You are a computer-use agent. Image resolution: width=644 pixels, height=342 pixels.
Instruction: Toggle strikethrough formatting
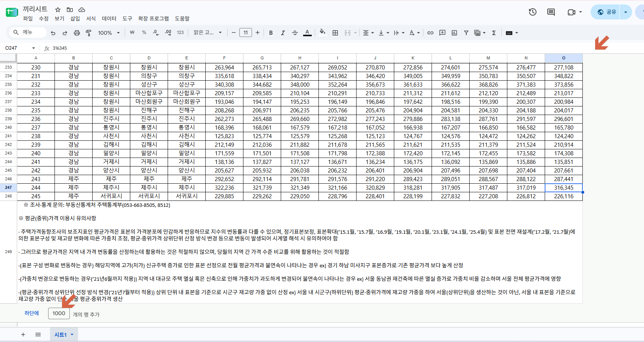295,33
